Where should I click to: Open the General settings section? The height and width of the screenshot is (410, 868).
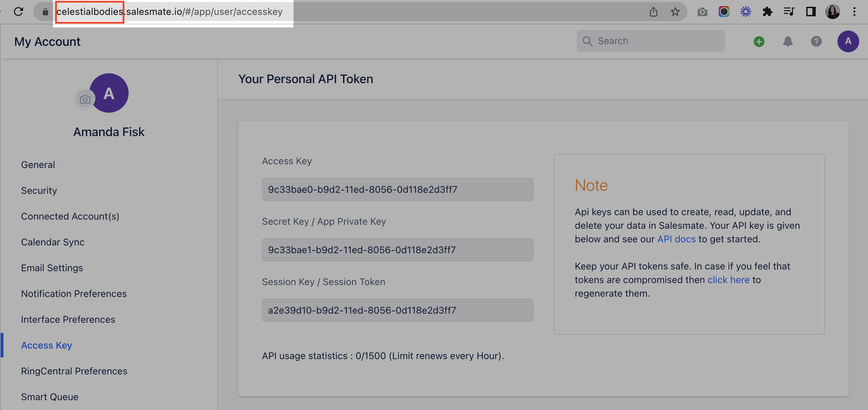pyautogui.click(x=38, y=165)
